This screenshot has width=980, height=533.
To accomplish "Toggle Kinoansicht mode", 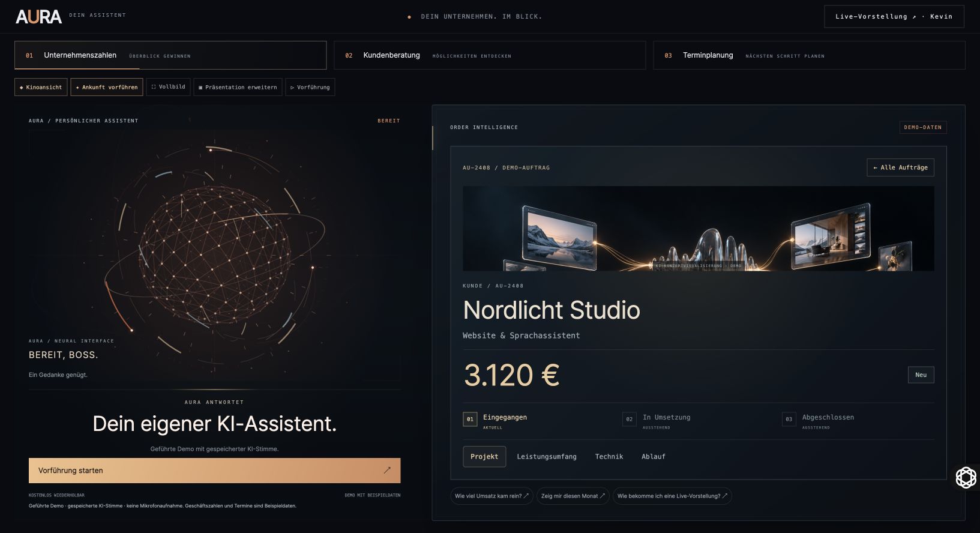I will click(41, 87).
